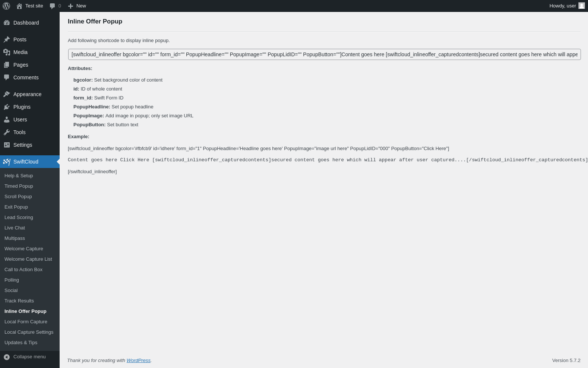
Task: Collapse menu using arrow icon
Action: point(7,357)
